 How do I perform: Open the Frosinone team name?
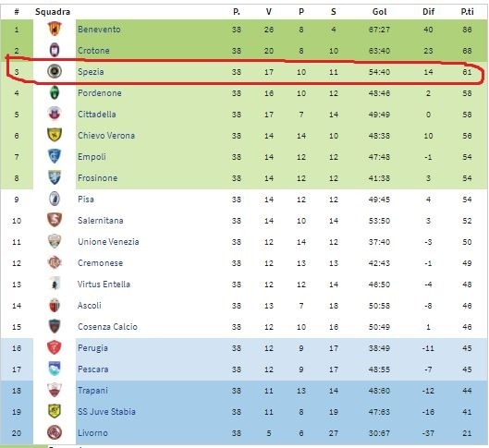pyautogui.click(x=98, y=178)
